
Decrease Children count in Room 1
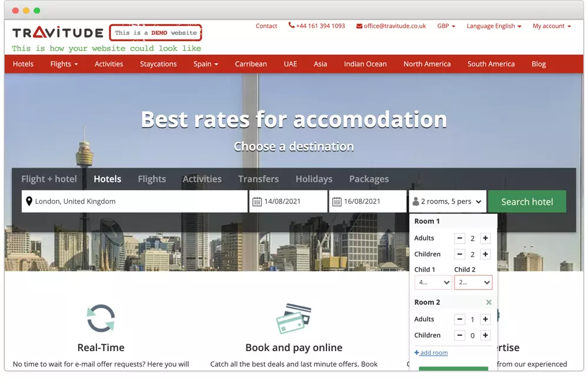460,255
